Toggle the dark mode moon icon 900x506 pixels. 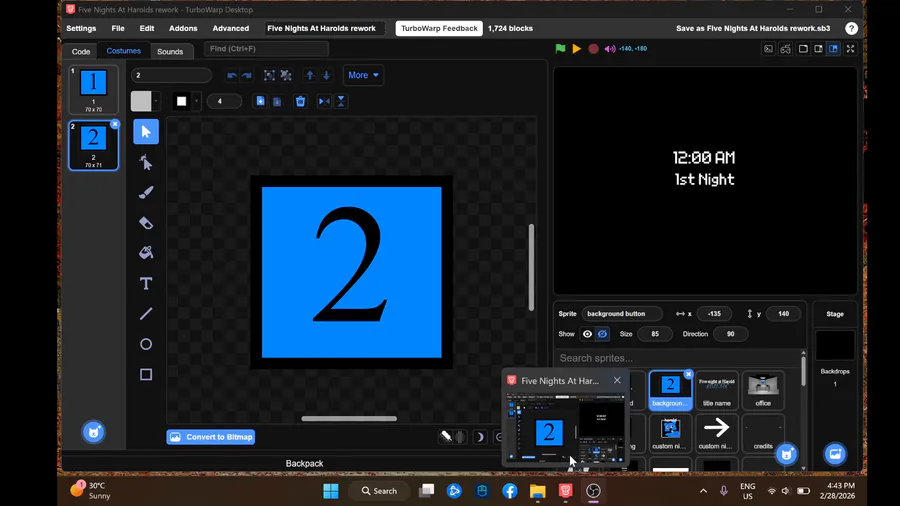(480, 437)
